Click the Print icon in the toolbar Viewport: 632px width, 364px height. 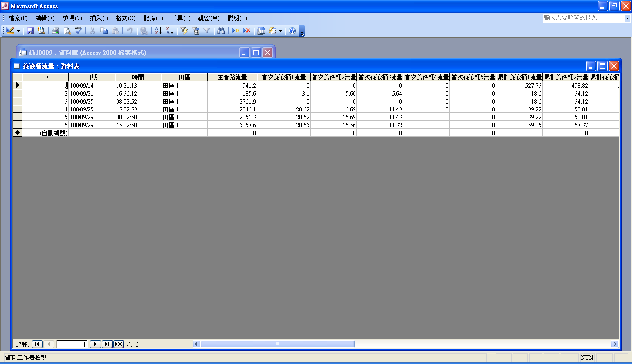click(56, 31)
